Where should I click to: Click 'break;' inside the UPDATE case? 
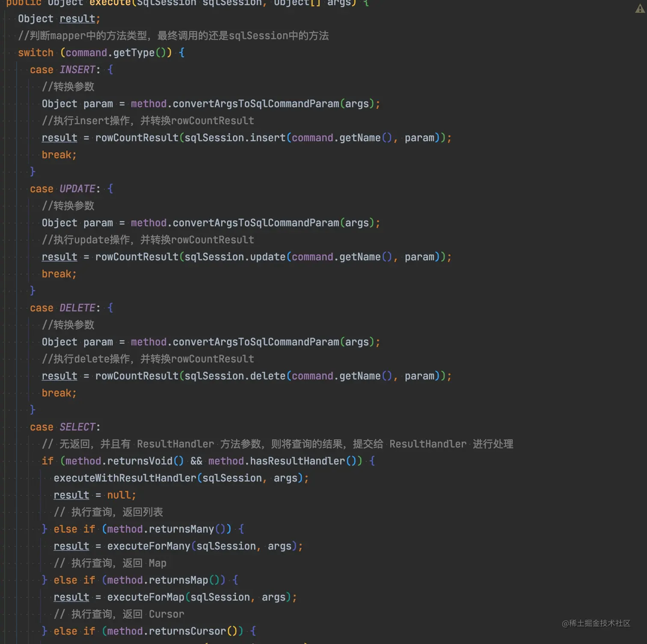(59, 274)
